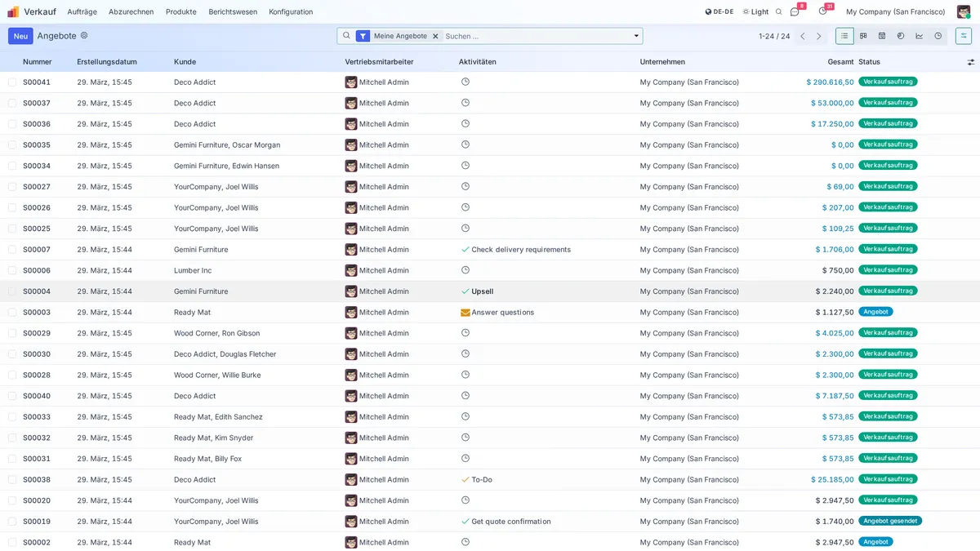Open the optional columns selector icon

pyautogui.click(x=970, y=61)
